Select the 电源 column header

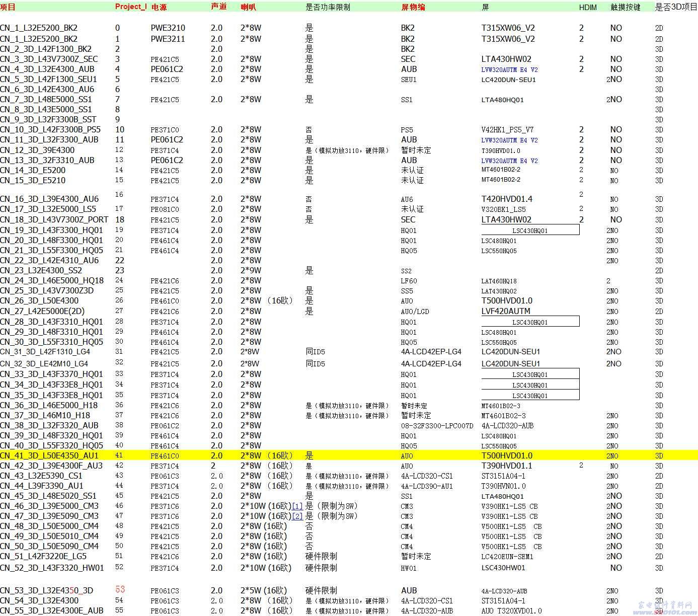[159, 7]
